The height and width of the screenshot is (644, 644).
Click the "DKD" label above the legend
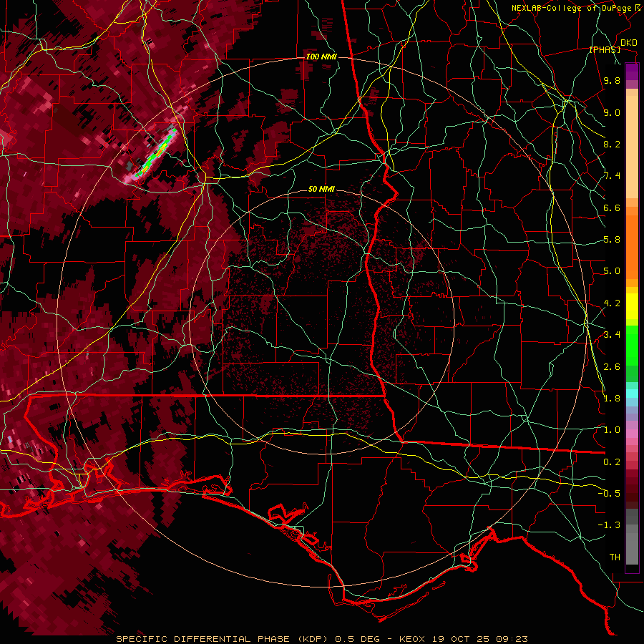point(629,43)
